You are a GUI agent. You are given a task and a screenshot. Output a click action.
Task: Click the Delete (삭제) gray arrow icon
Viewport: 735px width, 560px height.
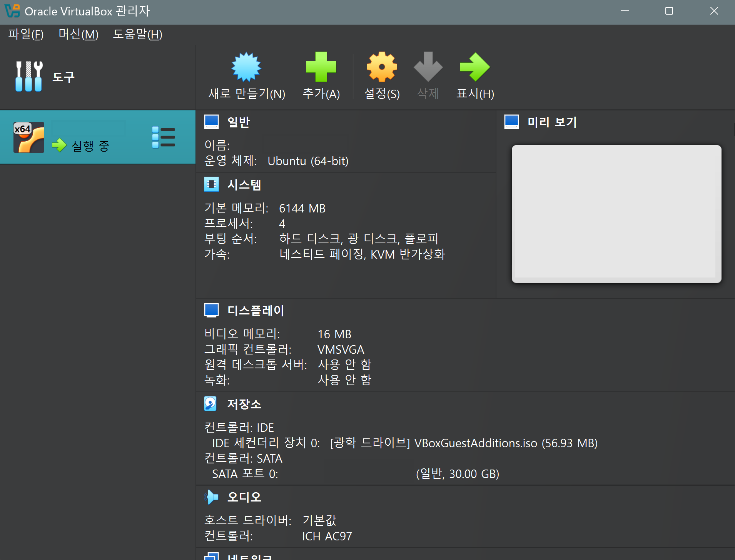(x=428, y=67)
